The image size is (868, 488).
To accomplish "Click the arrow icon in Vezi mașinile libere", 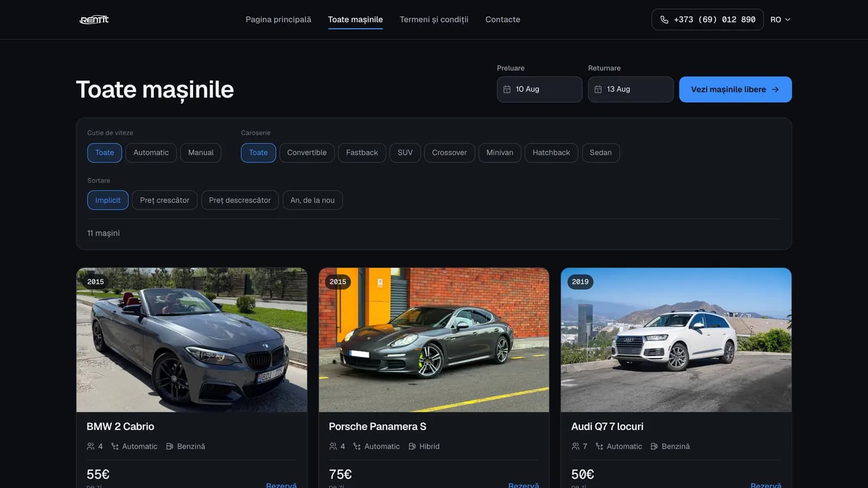I will (775, 89).
